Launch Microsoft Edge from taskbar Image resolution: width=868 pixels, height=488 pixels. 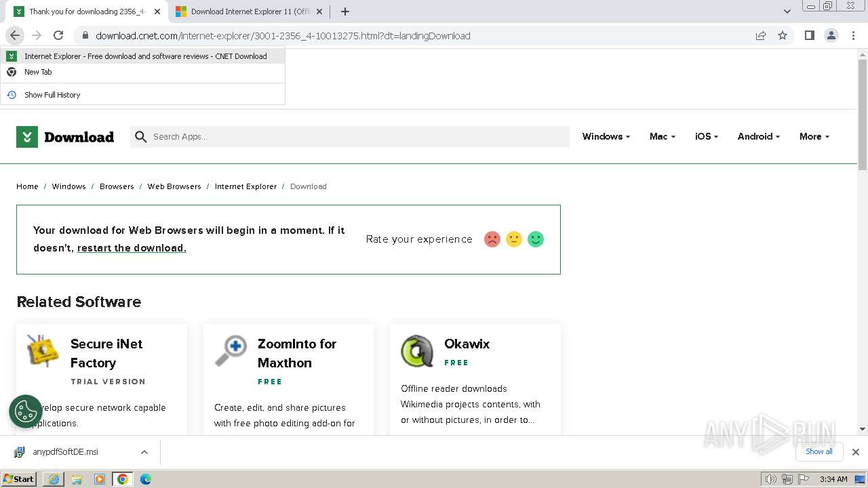146,479
